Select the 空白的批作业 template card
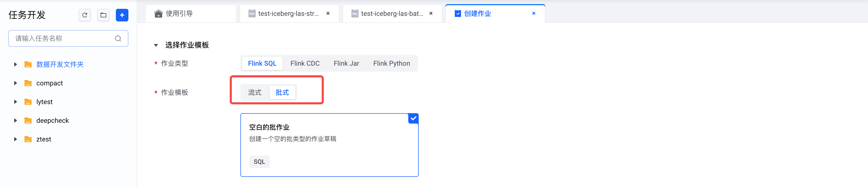868x189 pixels. [x=329, y=145]
